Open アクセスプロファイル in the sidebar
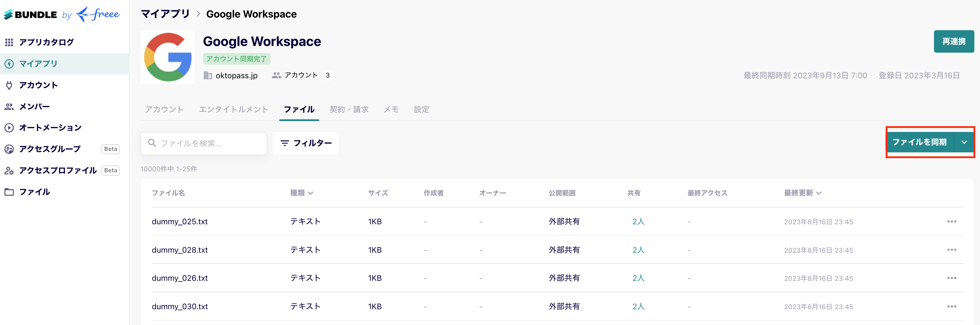Screen dimensions: 980x325 click(58, 170)
